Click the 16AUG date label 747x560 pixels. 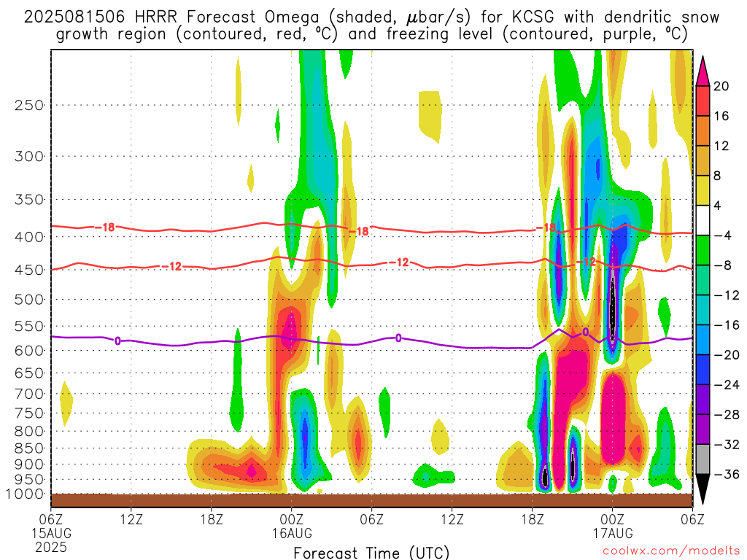292,533
